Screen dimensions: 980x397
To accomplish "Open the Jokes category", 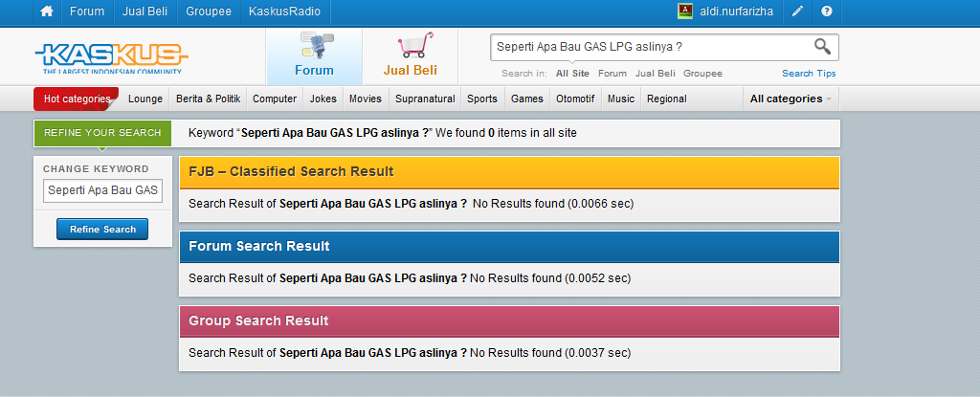I will [x=323, y=99].
